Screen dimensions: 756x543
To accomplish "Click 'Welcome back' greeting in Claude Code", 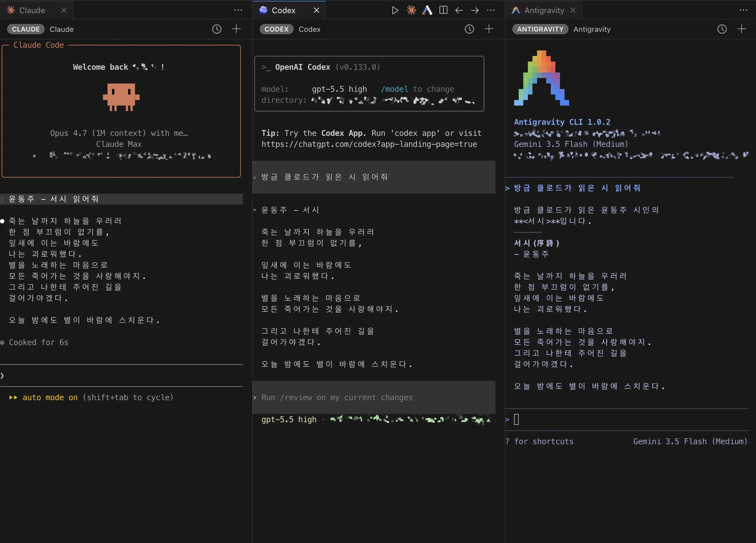I will click(100, 67).
